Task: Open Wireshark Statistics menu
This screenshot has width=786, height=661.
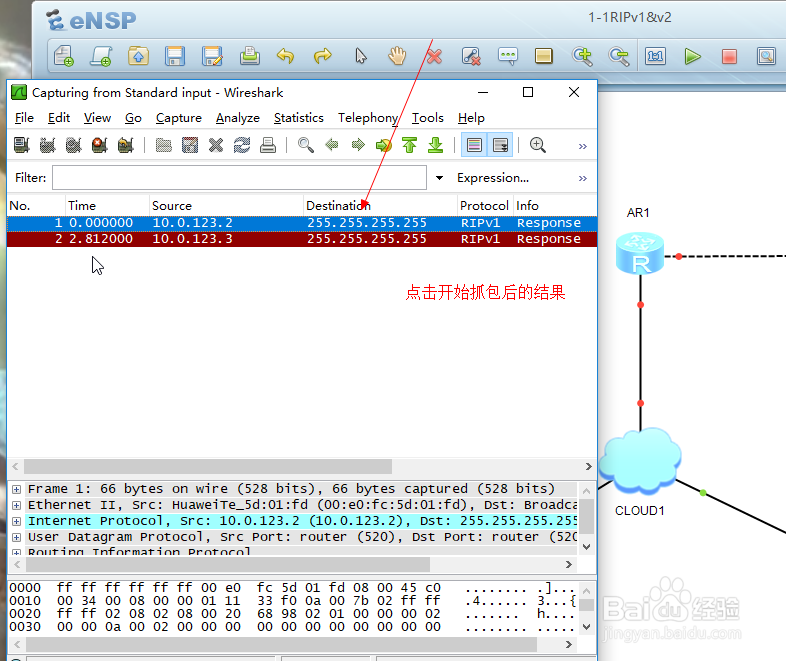Action: (x=298, y=118)
